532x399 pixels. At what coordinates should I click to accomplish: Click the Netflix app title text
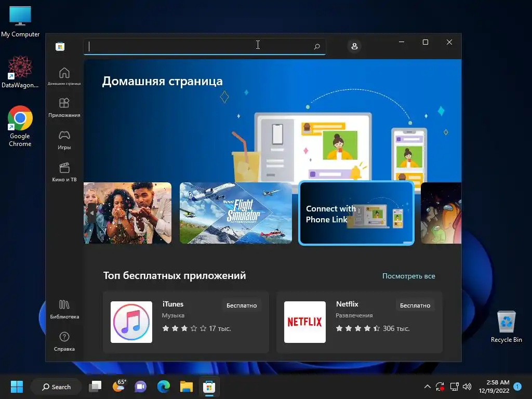347,304
